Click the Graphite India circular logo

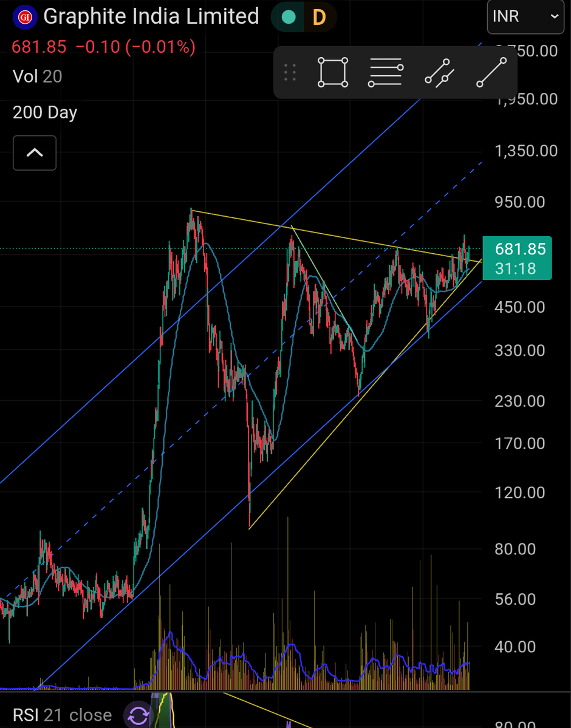(x=24, y=16)
